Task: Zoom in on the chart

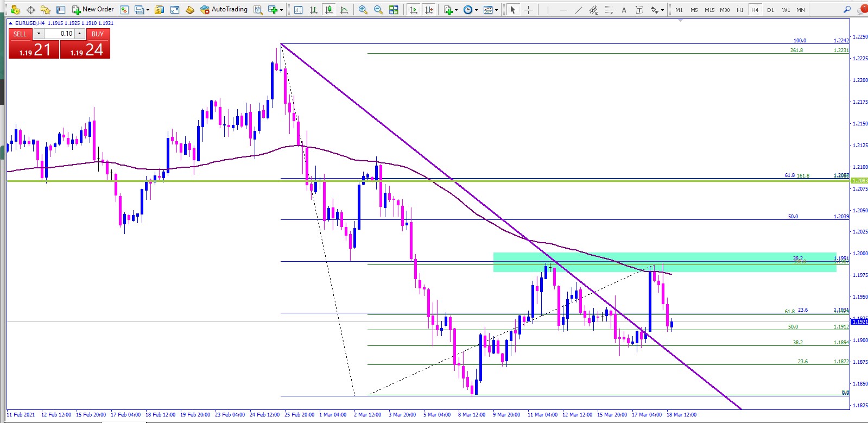Action: click(363, 9)
